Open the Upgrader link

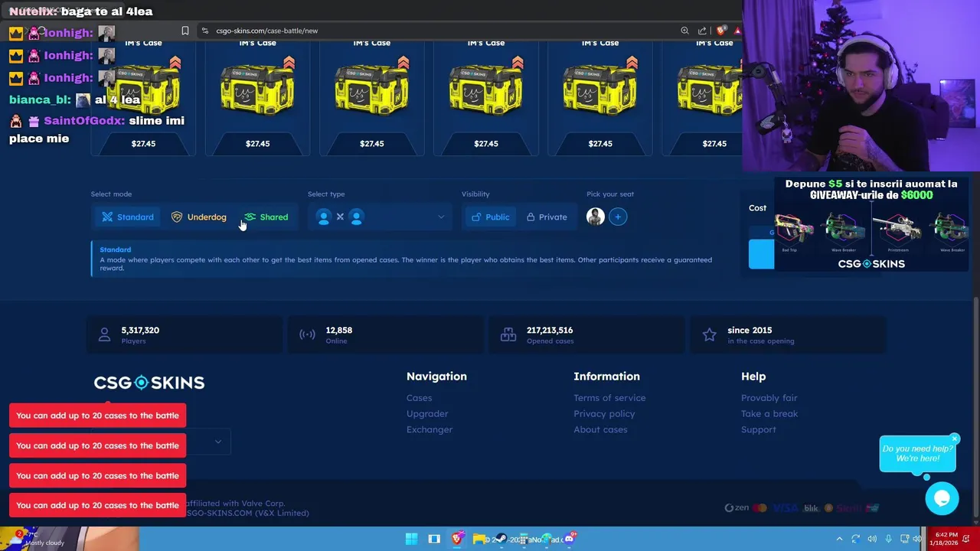pyautogui.click(x=427, y=414)
